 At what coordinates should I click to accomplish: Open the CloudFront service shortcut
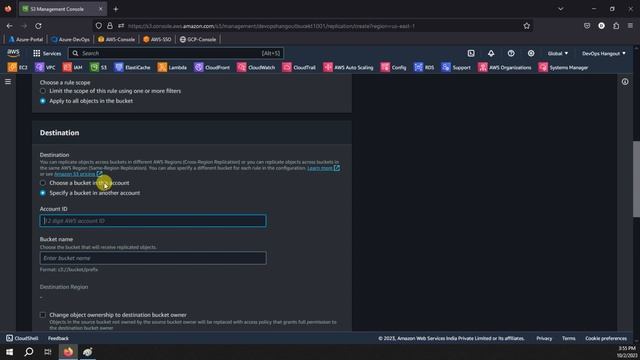tap(212, 67)
